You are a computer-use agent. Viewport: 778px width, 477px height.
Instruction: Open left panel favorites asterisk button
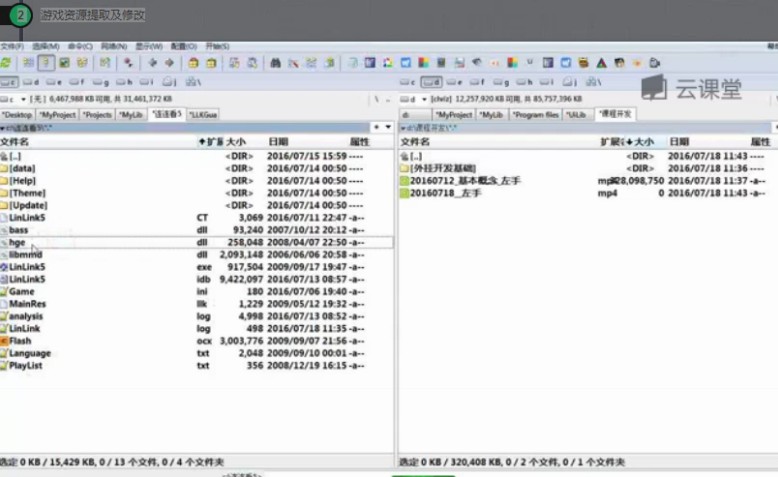click(x=377, y=128)
